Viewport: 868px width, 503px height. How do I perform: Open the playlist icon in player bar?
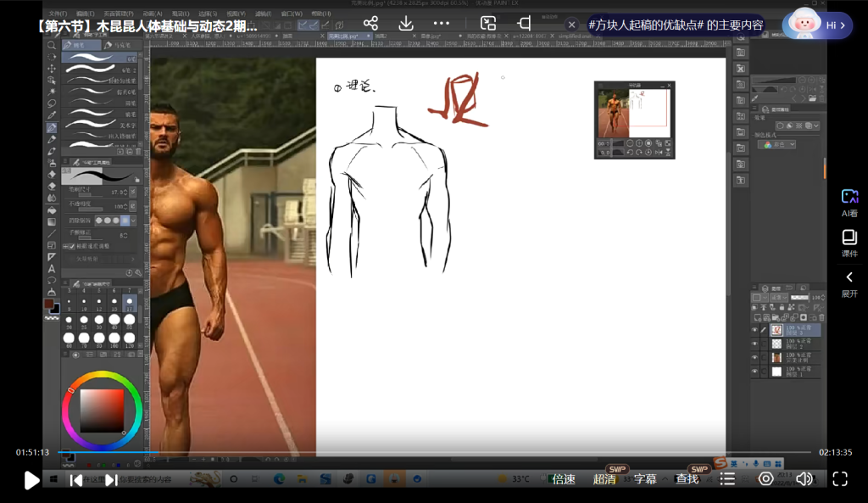[727, 479]
